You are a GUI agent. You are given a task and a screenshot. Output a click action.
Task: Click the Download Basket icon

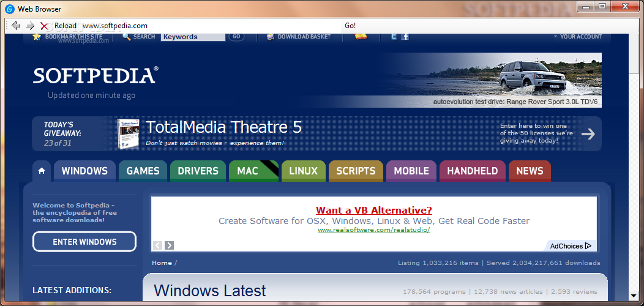[x=270, y=37]
